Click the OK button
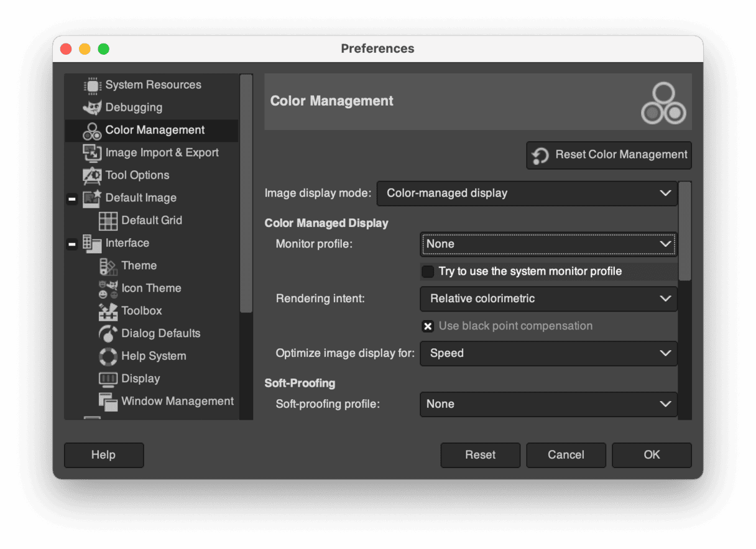 coord(652,455)
